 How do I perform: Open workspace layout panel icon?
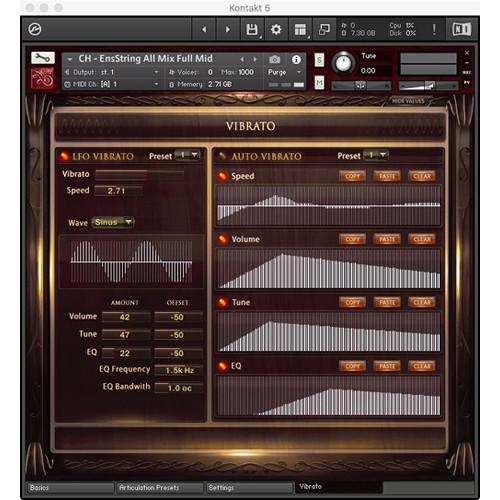pyautogui.click(x=300, y=30)
